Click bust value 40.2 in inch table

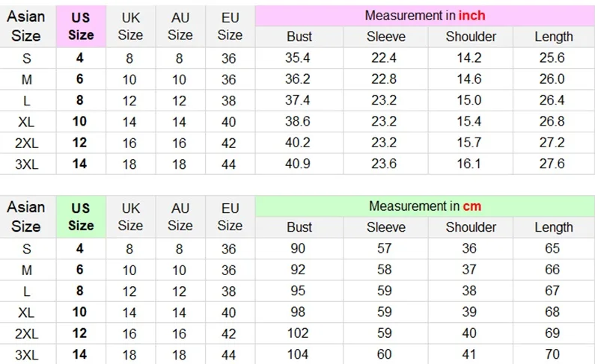(x=298, y=143)
